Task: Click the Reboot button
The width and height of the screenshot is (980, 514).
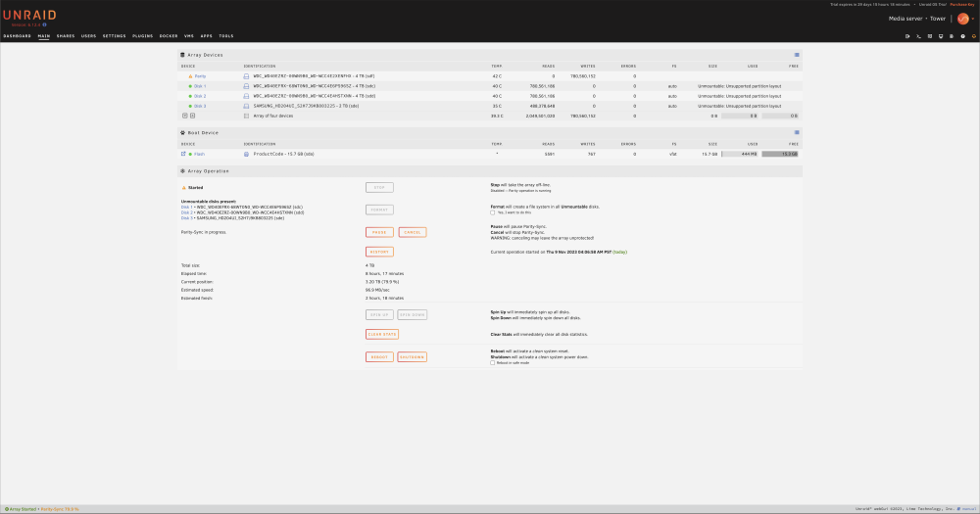Action: click(x=379, y=357)
